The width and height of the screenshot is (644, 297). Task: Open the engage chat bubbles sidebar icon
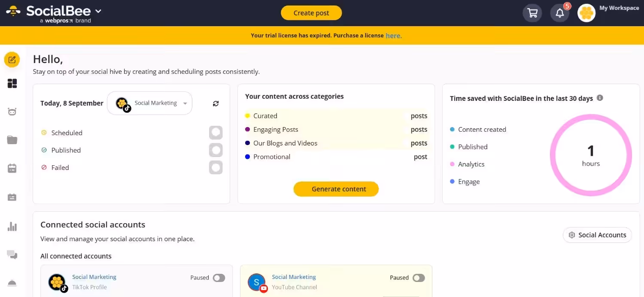pos(12,255)
